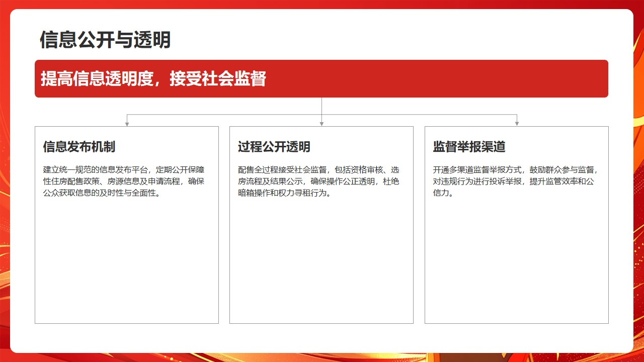Select the paragraph starting with 配售全过程接受社会监督

tap(318, 181)
